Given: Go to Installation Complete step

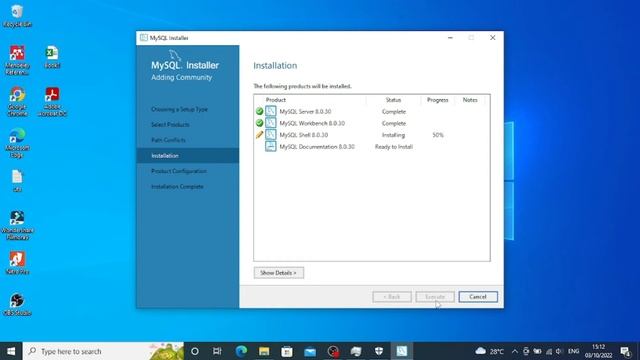Looking at the screenshot, I should click(x=177, y=187).
